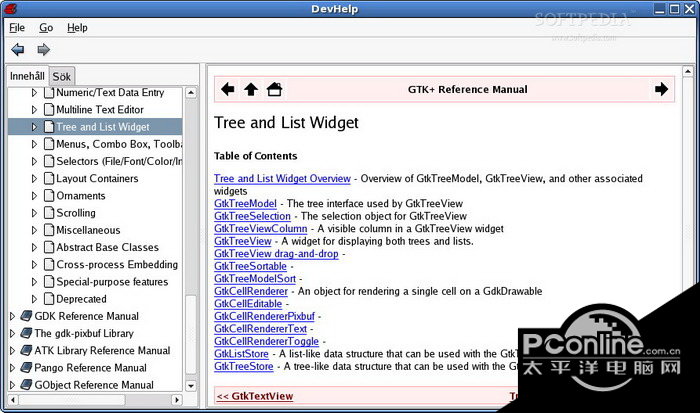Click the gdk-pixbuf Library book icon
This screenshot has height=413, width=700.
(x=27, y=333)
